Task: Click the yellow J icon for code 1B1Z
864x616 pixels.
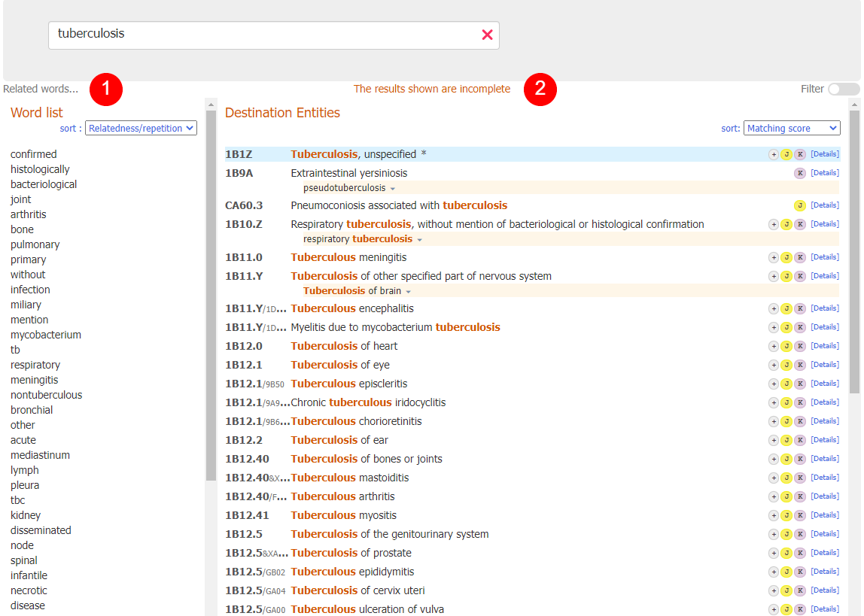Action: click(787, 153)
